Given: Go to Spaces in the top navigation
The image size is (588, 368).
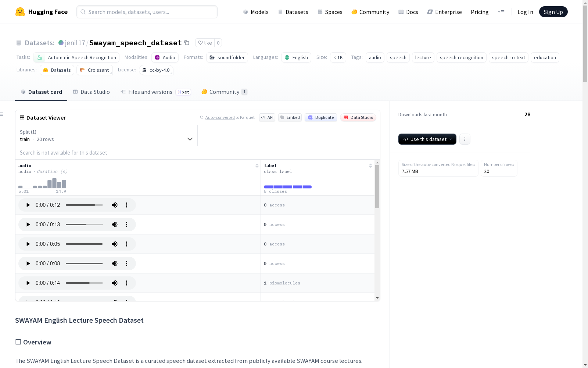Looking at the screenshot, I should [x=330, y=12].
